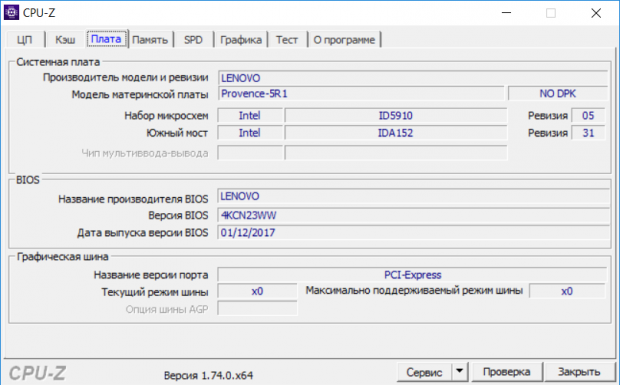
Task: Minimize the CPU-Z window
Action: click(507, 13)
